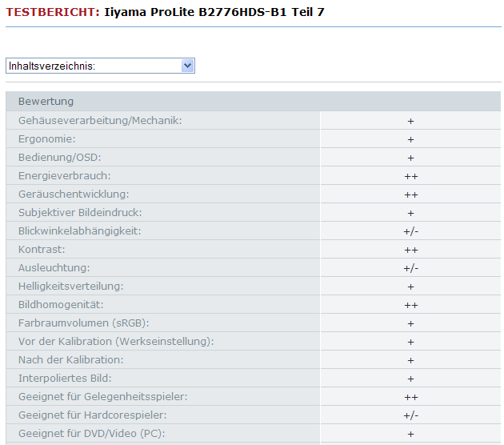
Task: Click the arrow button of the Inhaltsverzeichnis combo box
Action: click(188, 66)
